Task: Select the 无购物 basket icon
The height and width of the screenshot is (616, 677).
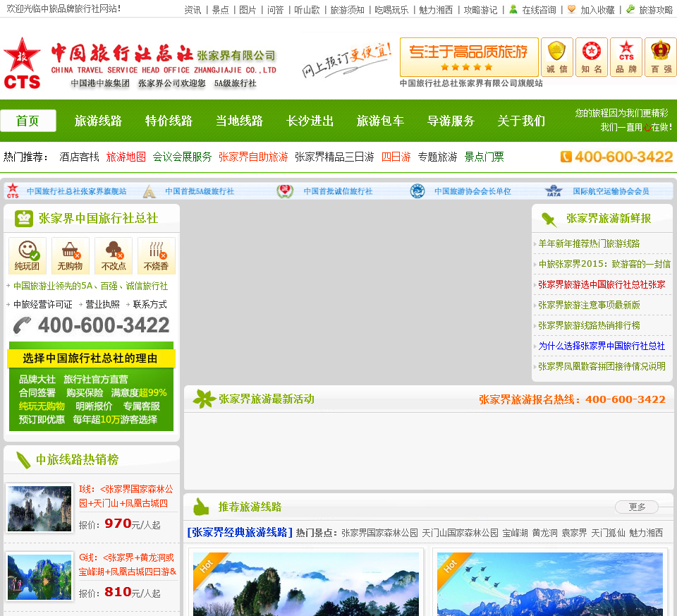Action: click(71, 255)
